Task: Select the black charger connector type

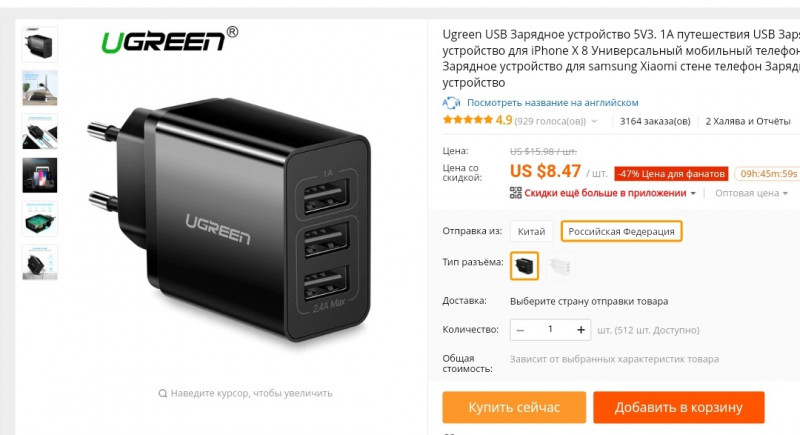Action: 524,266
